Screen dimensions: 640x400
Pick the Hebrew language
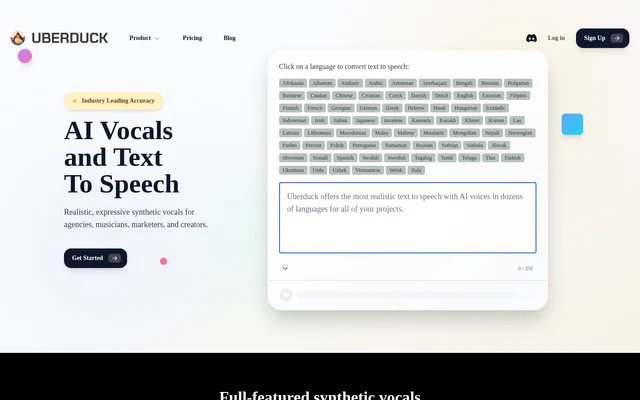[x=416, y=108]
